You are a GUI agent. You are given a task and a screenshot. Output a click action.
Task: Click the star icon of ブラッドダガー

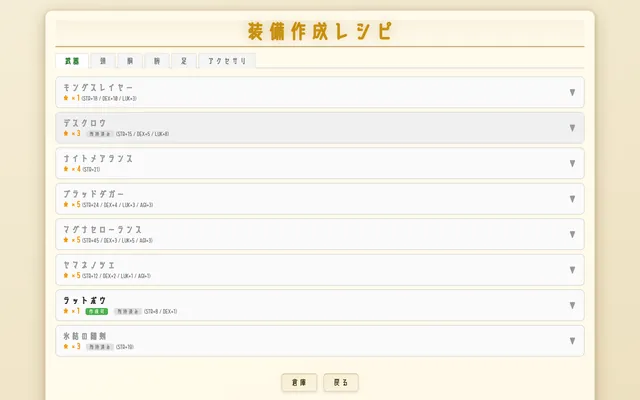point(66,204)
